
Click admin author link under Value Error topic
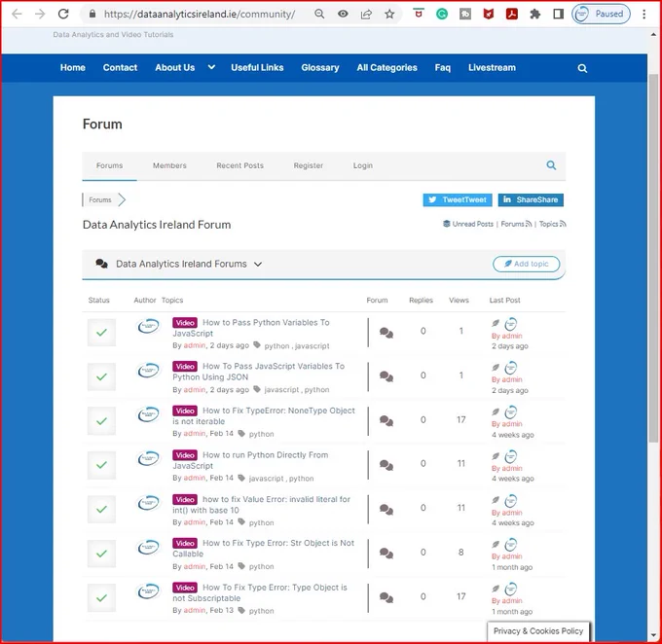[194, 522]
